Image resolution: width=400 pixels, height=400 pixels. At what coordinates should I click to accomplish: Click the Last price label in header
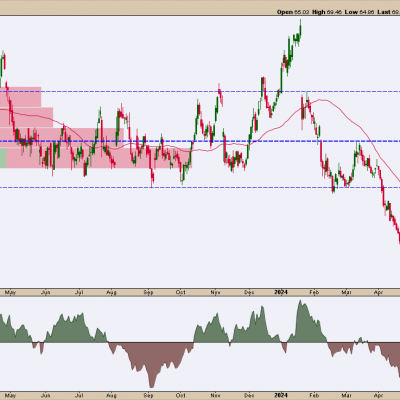(384, 12)
